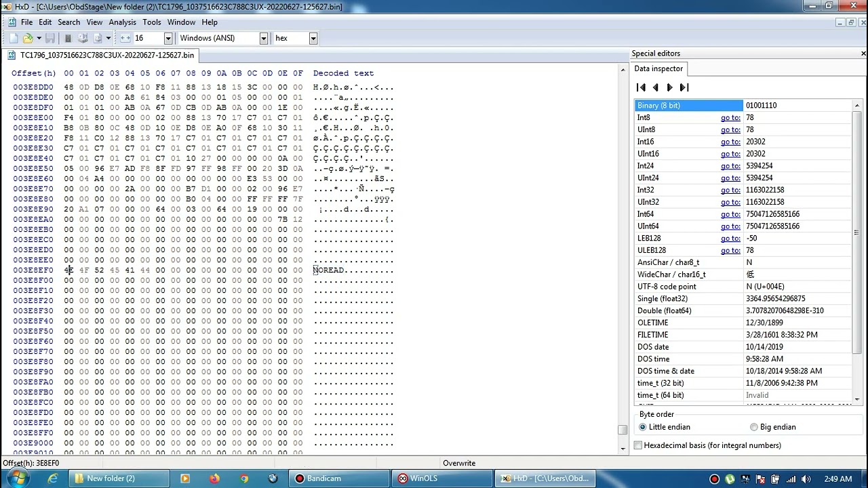868x488 pixels.
Task: Click the HxD application icon in menu bar
Action: click(x=12, y=22)
